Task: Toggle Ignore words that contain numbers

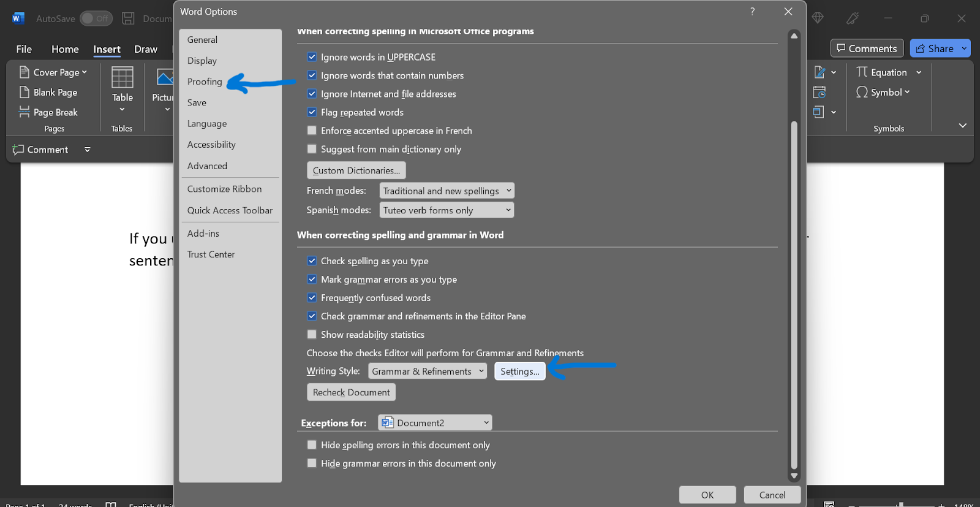Action: pyautogui.click(x=312, y=75)
